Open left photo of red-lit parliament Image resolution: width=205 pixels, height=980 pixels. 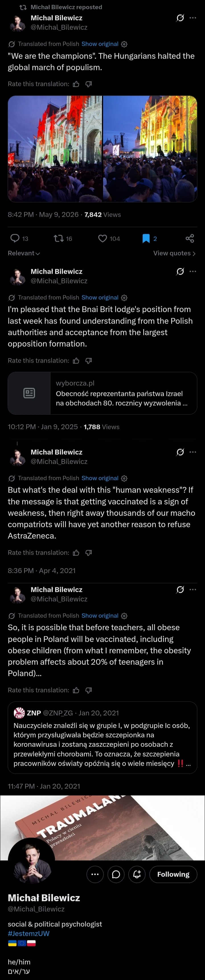55,149
